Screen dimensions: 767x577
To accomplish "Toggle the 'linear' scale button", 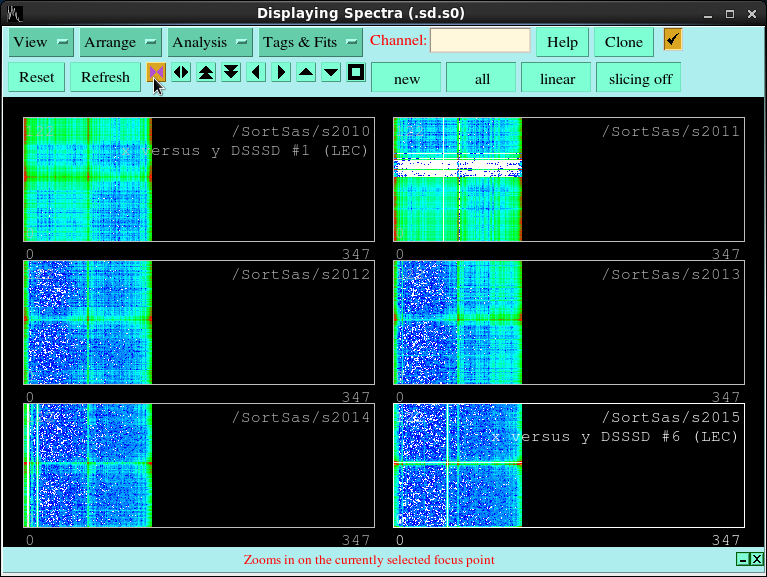I will click(x=557, y=78).
